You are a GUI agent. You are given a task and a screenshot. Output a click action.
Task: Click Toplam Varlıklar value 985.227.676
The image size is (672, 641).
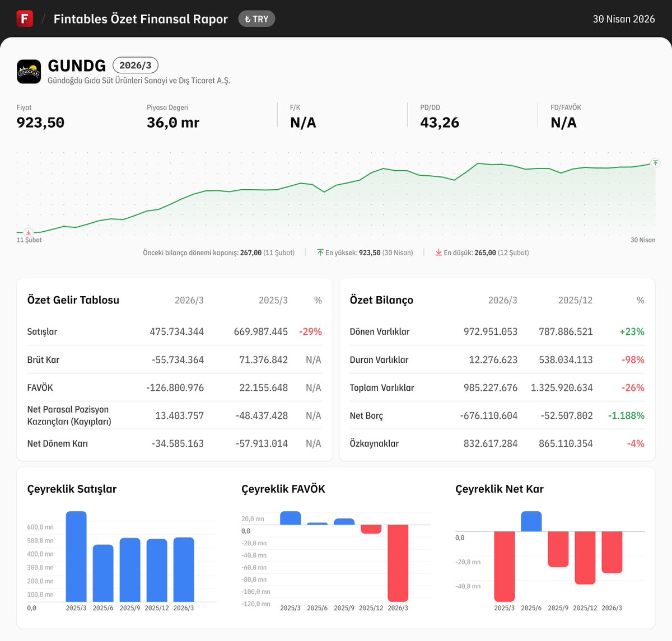tap(491, 387)
